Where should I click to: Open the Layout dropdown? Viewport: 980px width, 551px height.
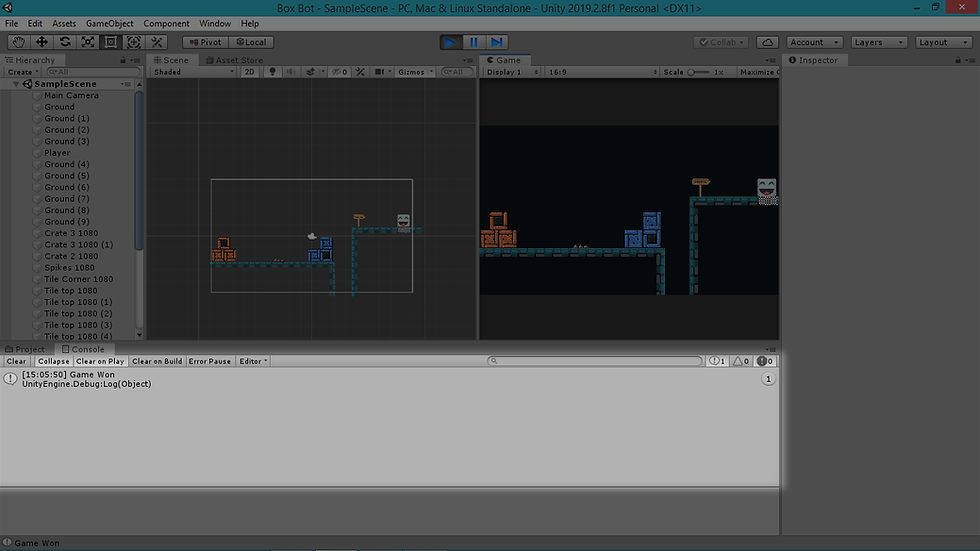[x=944, y=42]
